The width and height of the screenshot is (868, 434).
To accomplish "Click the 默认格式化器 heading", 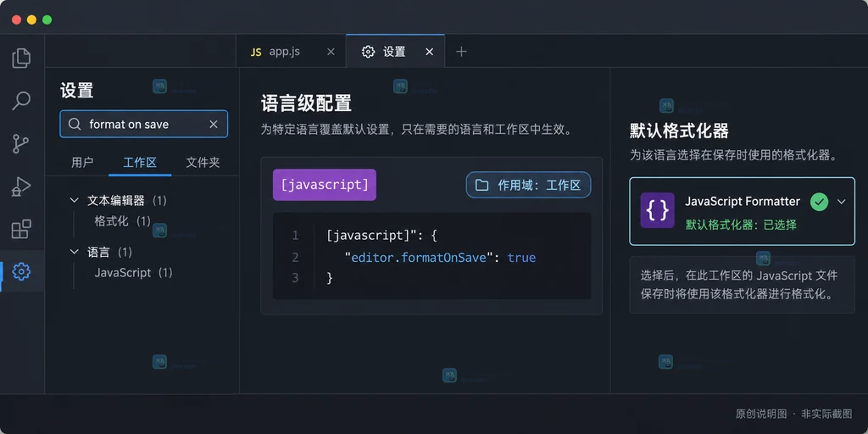I will point(679,131).
